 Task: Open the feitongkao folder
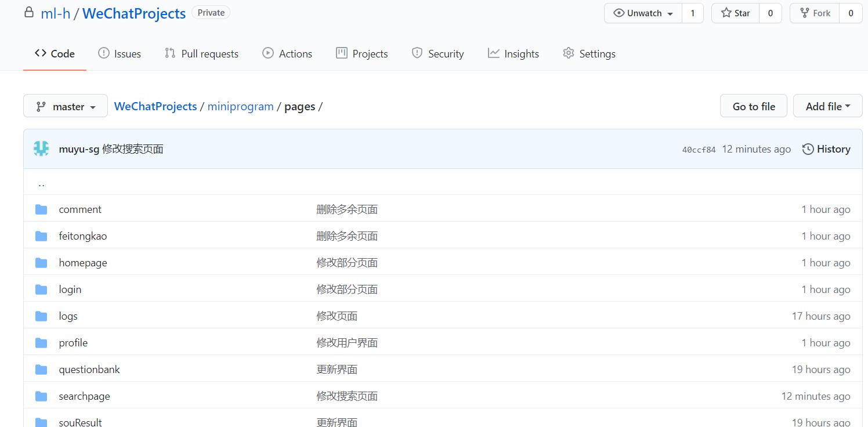point(83,236)
